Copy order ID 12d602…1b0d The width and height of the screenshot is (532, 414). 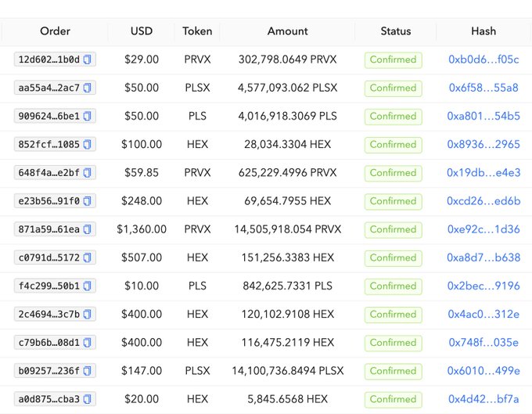tap(87, 59)
